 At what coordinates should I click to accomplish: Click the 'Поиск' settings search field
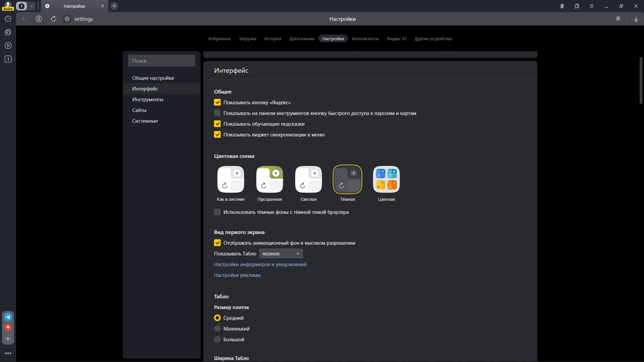pyautogui.click(x=161, y=61)
